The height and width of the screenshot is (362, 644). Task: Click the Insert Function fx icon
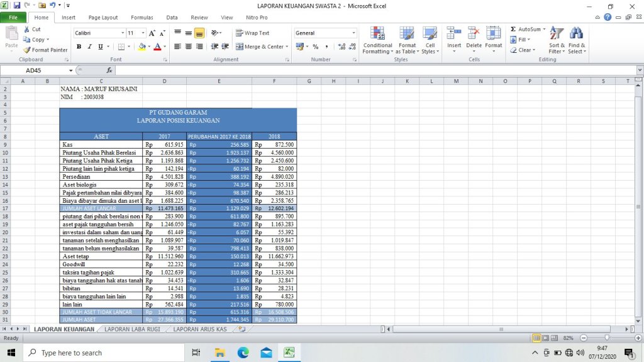pos(109,71)
